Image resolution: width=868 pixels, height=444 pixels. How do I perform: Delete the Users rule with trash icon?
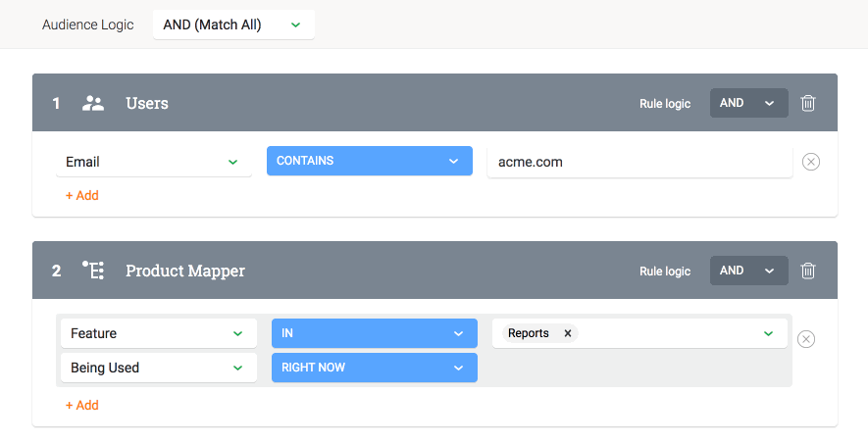pos(807,103)
